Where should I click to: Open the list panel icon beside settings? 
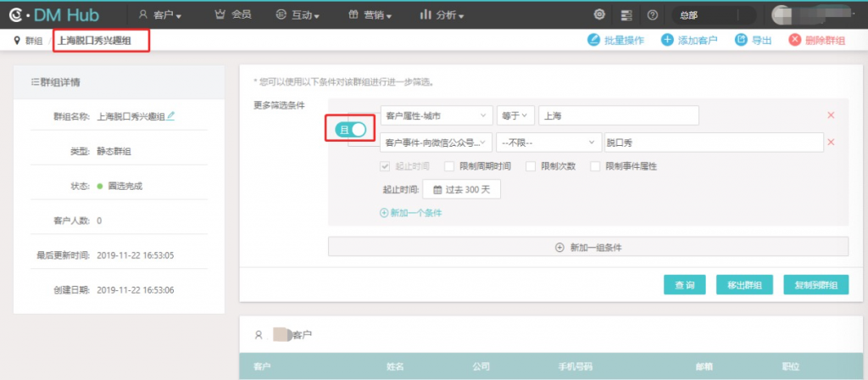point(626,14)
